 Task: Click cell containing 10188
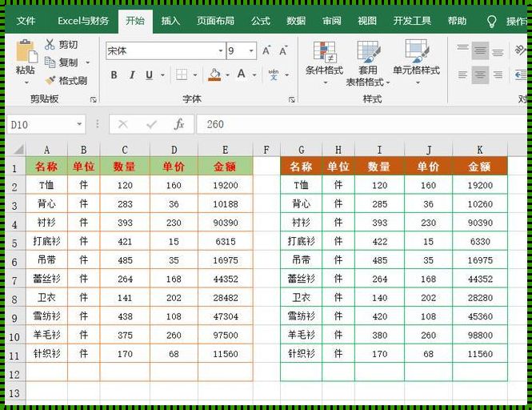[x=226, y=204]
